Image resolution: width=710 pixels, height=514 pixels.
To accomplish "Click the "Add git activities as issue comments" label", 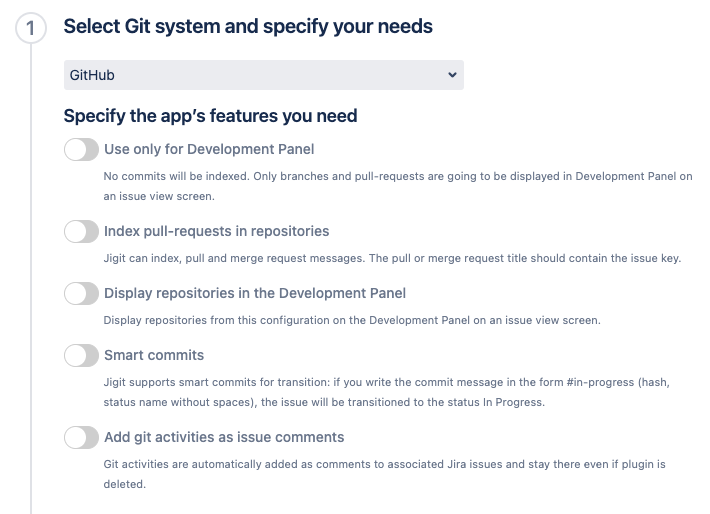I will 224,437.
